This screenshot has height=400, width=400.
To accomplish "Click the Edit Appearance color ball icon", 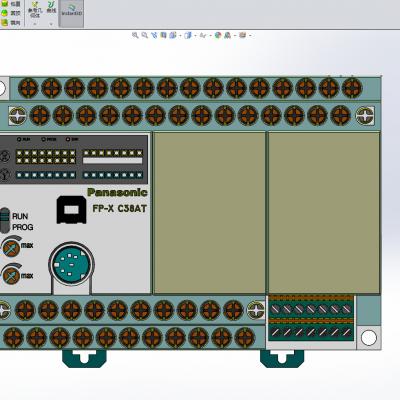I will click(218, 35).
